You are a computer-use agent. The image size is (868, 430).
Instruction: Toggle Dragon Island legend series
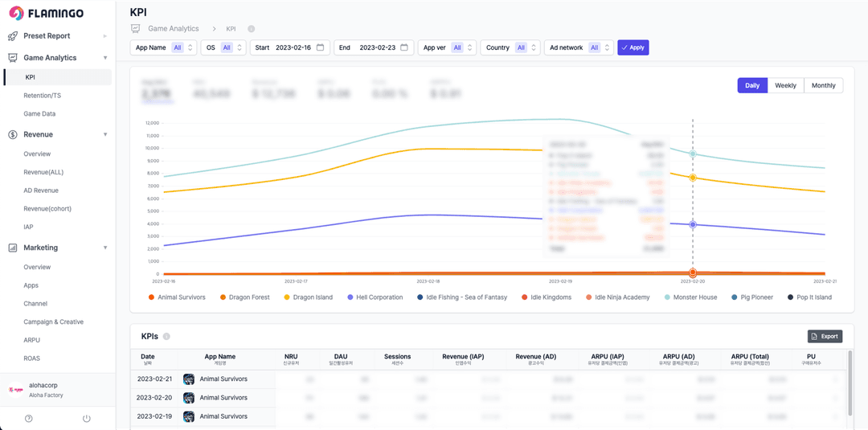click(309, 297)
